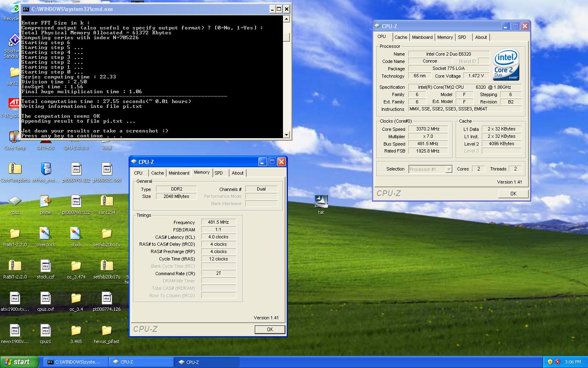Click the Command Rate value 2T
The height and width of the screenshot is (368, 588).
coord(218,274)
